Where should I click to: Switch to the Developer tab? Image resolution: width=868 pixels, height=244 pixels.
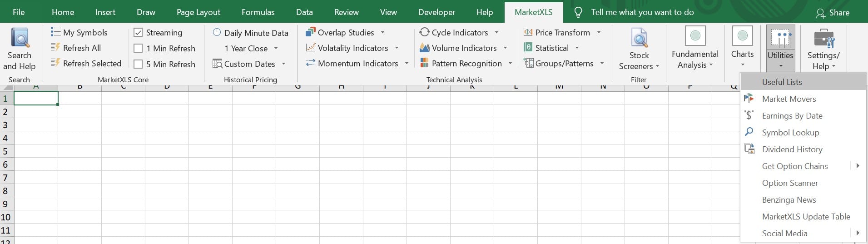click(436, 12)
